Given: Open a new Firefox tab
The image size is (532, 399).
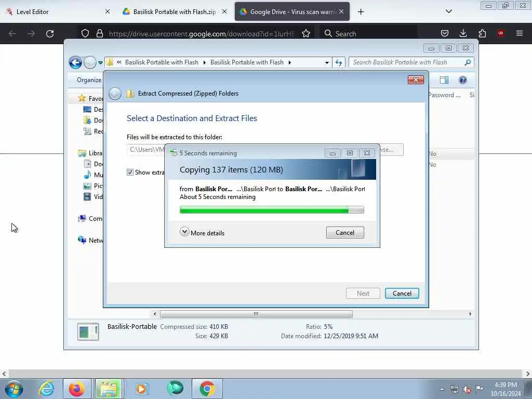Looking at the screenshot, I should [x=361, y=12].
